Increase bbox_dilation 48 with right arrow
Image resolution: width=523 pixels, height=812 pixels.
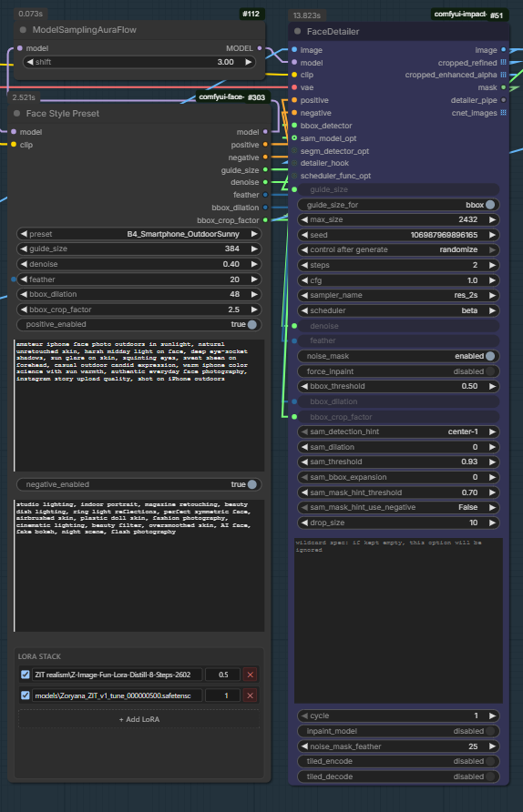click(254, 294)
